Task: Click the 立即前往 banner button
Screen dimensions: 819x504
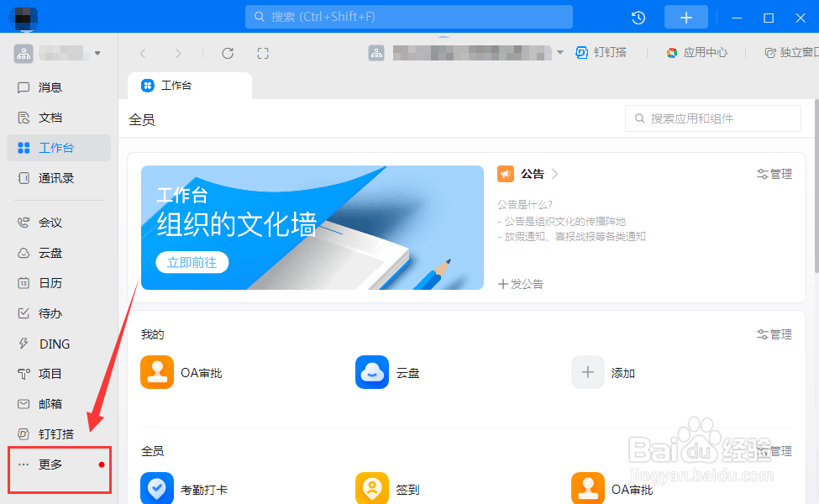Action: coord(192,263)
